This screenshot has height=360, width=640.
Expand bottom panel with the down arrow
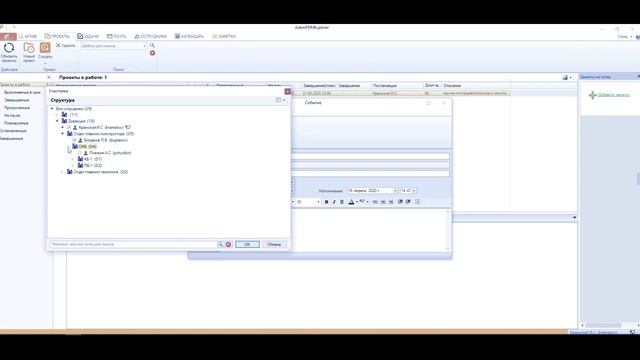[574, 218]
